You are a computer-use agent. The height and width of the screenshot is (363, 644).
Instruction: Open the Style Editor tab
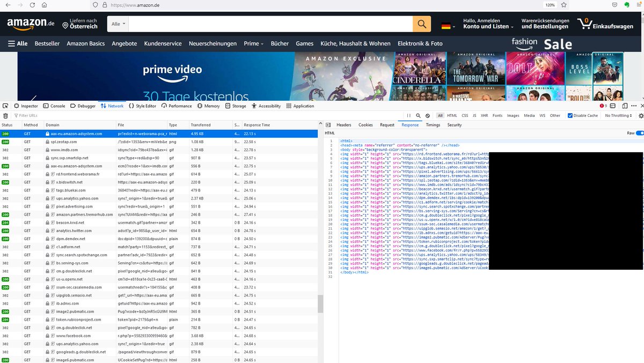pos(143,106)
